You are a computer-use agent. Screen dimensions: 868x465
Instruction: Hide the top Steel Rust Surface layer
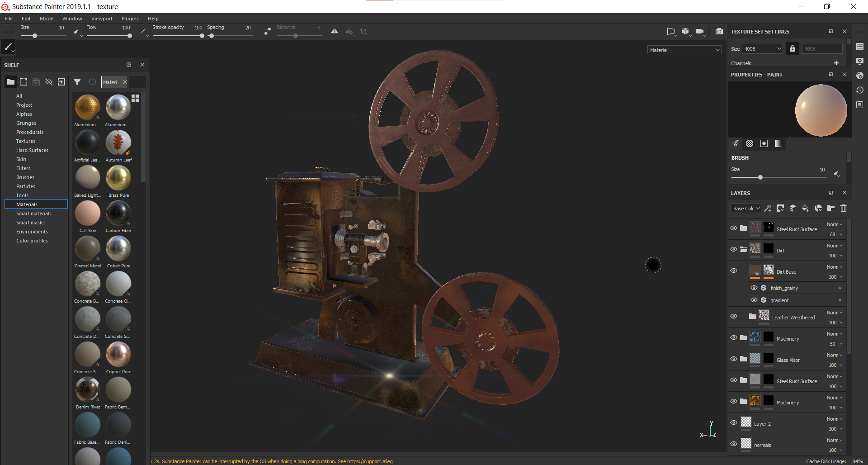734,228
